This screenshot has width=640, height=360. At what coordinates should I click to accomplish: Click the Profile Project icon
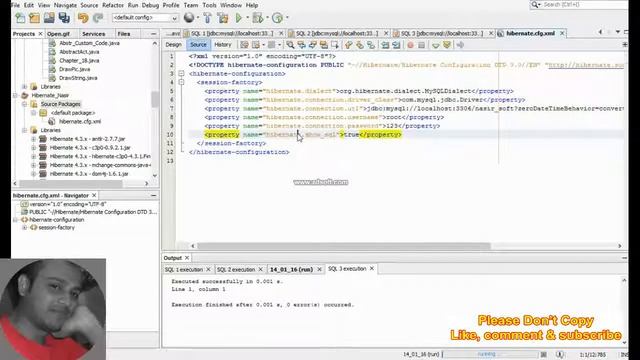coord(277,18)
